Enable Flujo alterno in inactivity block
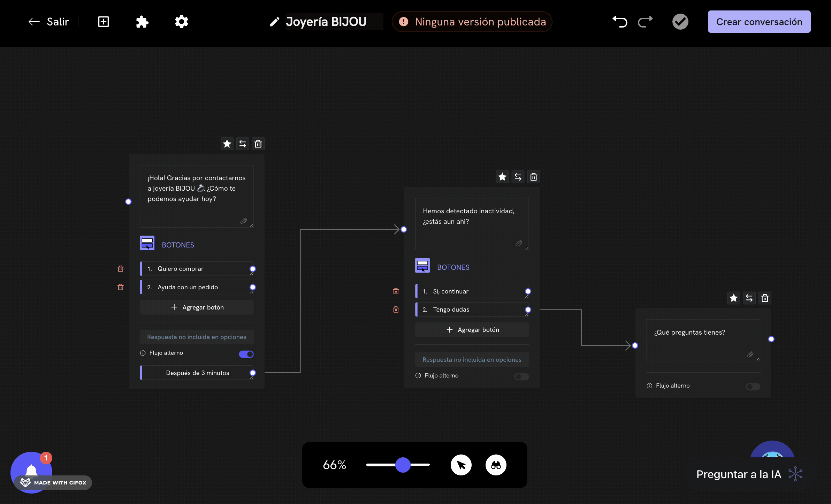The image size is (831, 504). pos(521,376)
